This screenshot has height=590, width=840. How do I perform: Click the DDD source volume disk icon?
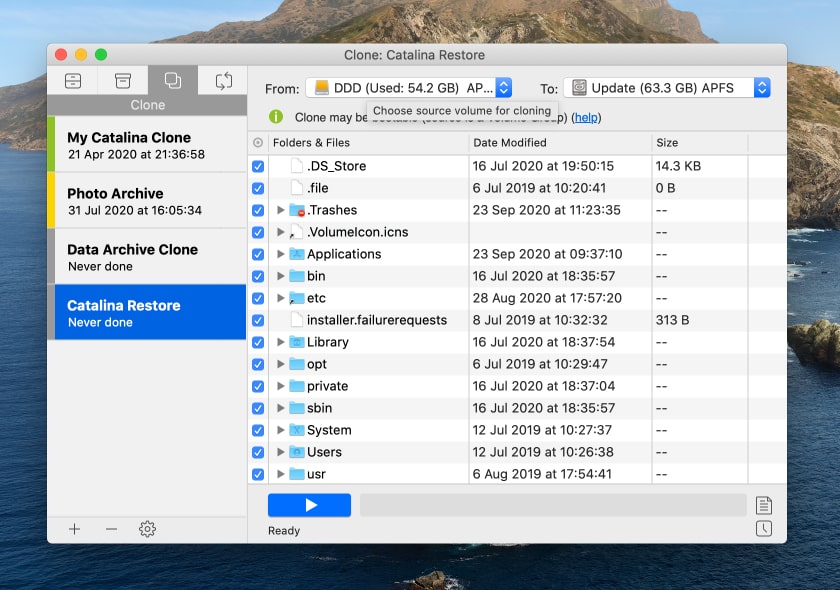click(x=321, y=87)
